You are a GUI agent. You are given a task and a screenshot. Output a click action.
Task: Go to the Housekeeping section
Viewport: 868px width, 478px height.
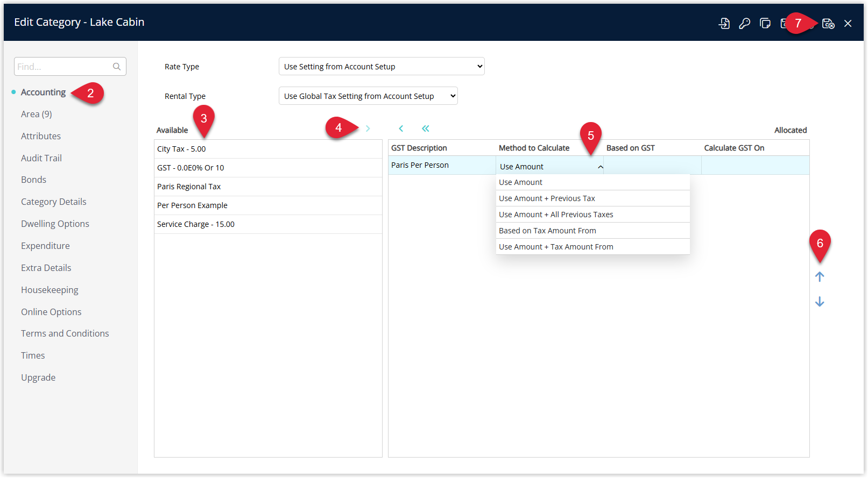pos(50,290)
